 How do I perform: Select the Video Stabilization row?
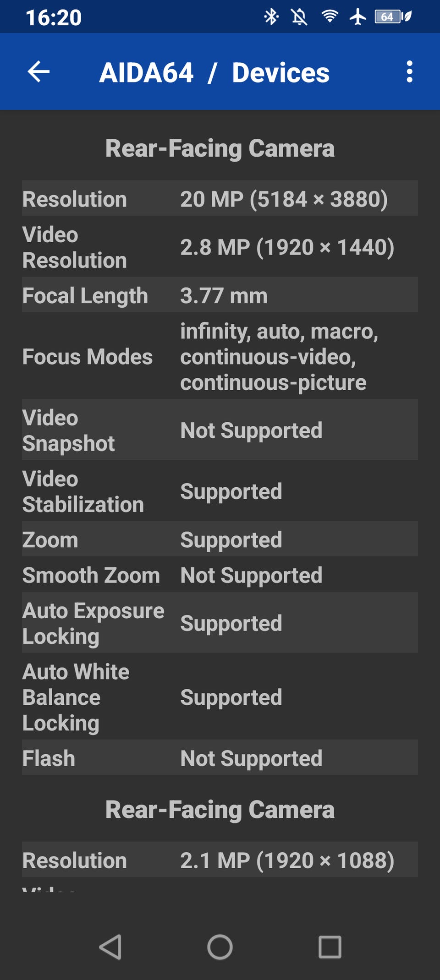pyautogui.click(x=220, y=491)
